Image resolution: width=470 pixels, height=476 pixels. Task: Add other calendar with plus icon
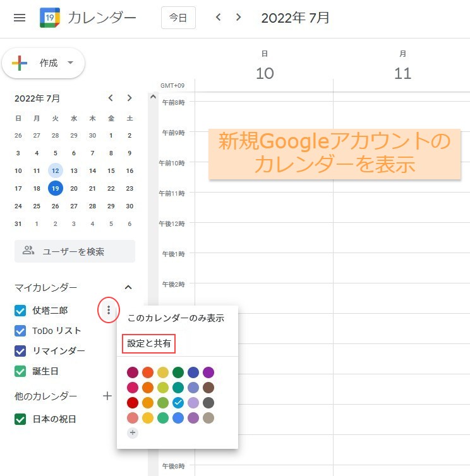click(107, 396)
